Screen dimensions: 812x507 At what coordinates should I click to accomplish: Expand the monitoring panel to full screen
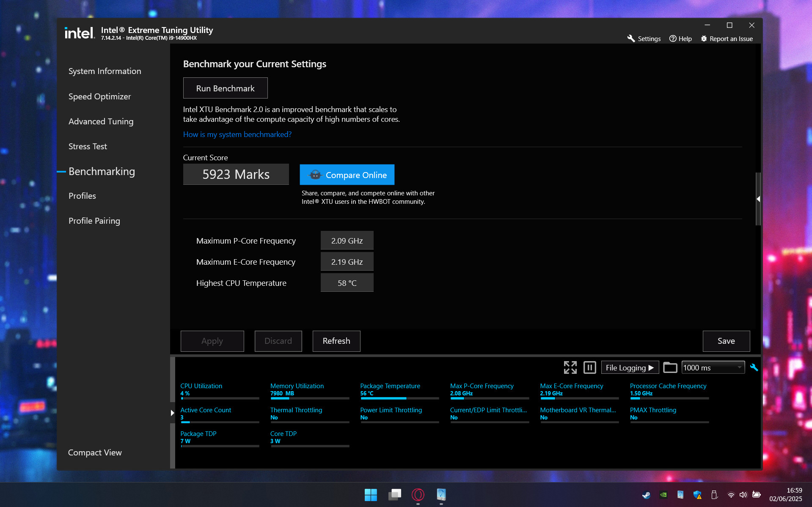coord(570,367)
